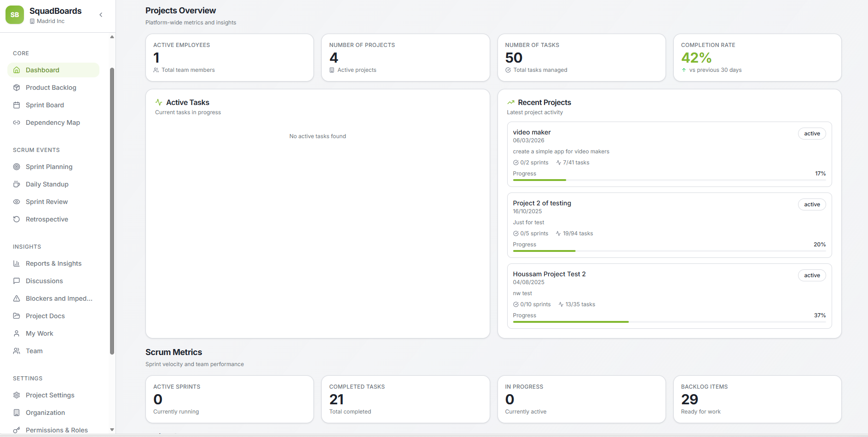Click the Houssam Project Test 2 title
Screen dimensions: 868x437
point(549,274)
